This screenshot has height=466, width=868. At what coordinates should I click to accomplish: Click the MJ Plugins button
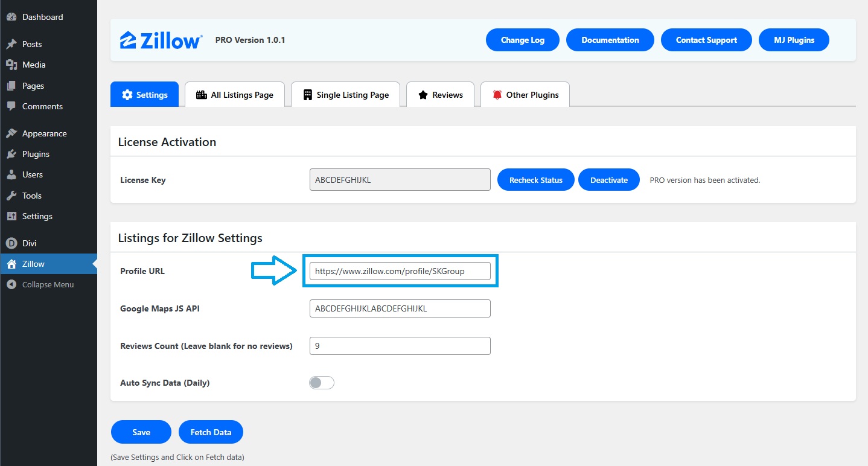coord(794,40)
